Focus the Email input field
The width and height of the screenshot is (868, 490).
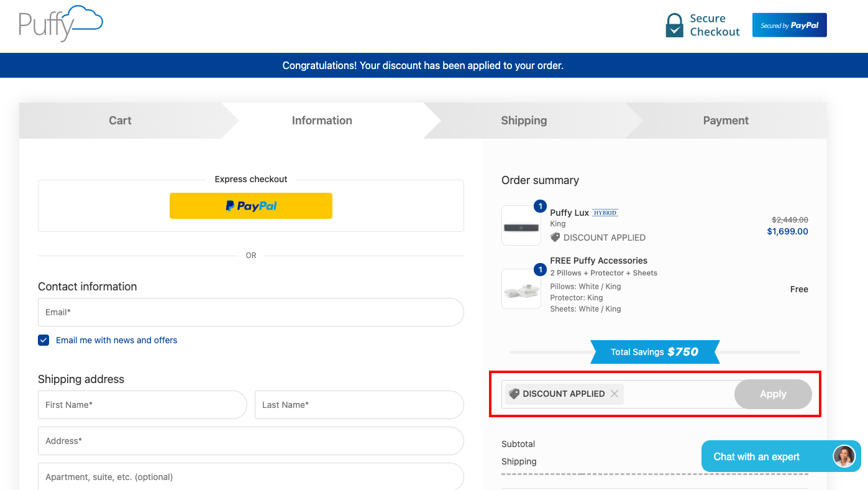click(251, 312)
